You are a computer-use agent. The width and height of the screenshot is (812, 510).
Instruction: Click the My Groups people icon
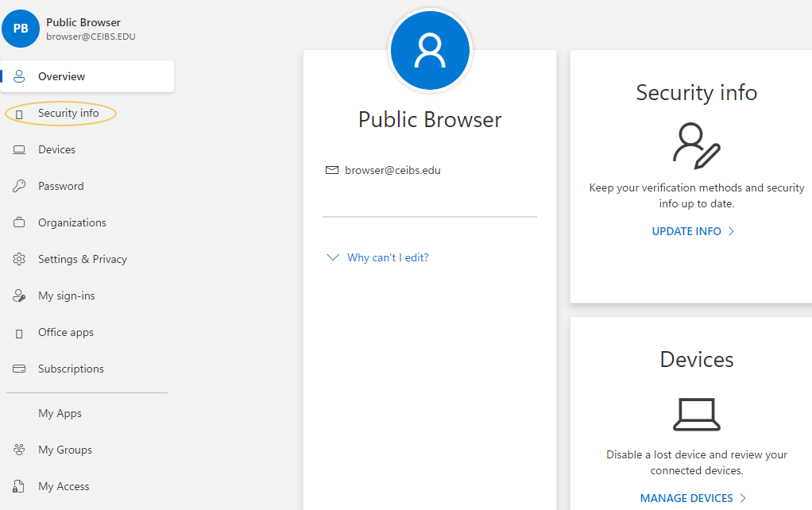pyautogui.click(x=20, y=450)
